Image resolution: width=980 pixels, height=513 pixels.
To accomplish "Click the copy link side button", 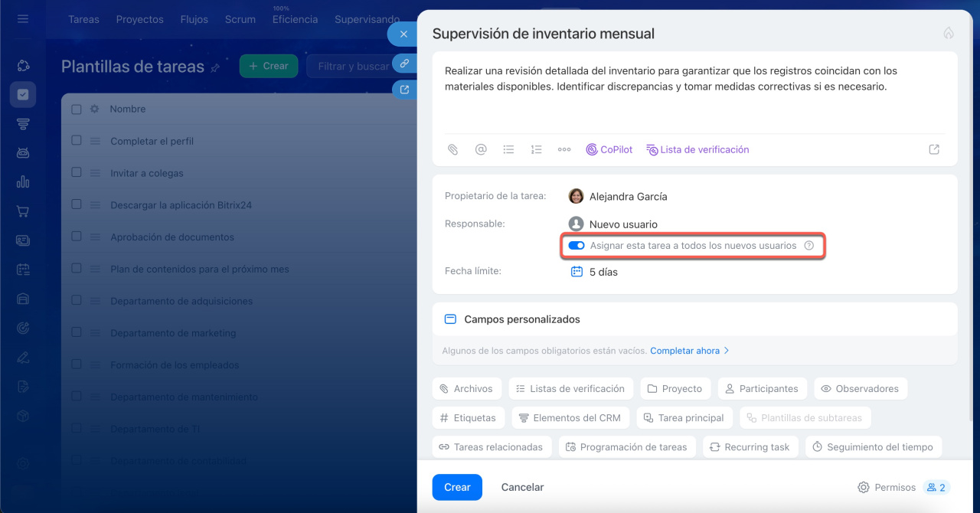I will click(404, 64).
